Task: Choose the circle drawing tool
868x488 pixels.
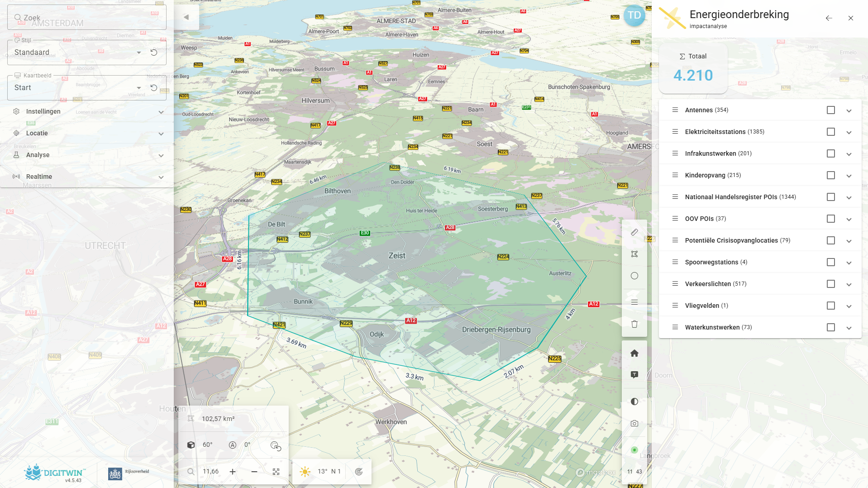Action: click(x=634, y=276)
